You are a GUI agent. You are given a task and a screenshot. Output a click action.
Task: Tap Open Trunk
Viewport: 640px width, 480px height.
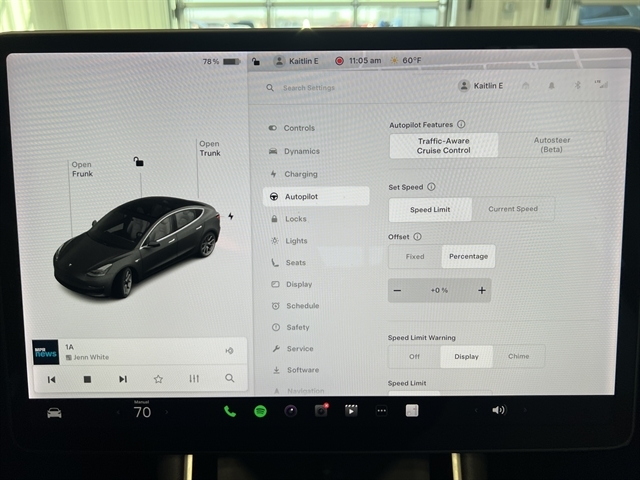tap(210, 148)
